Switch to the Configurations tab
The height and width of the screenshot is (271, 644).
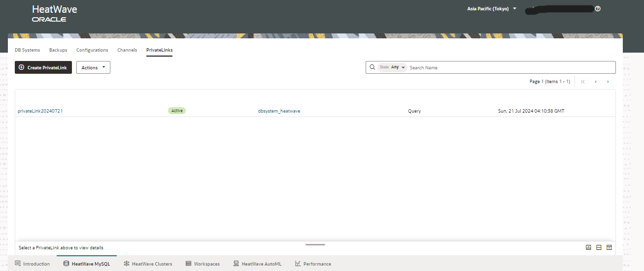pyautogui.click(x=92, y=50)
